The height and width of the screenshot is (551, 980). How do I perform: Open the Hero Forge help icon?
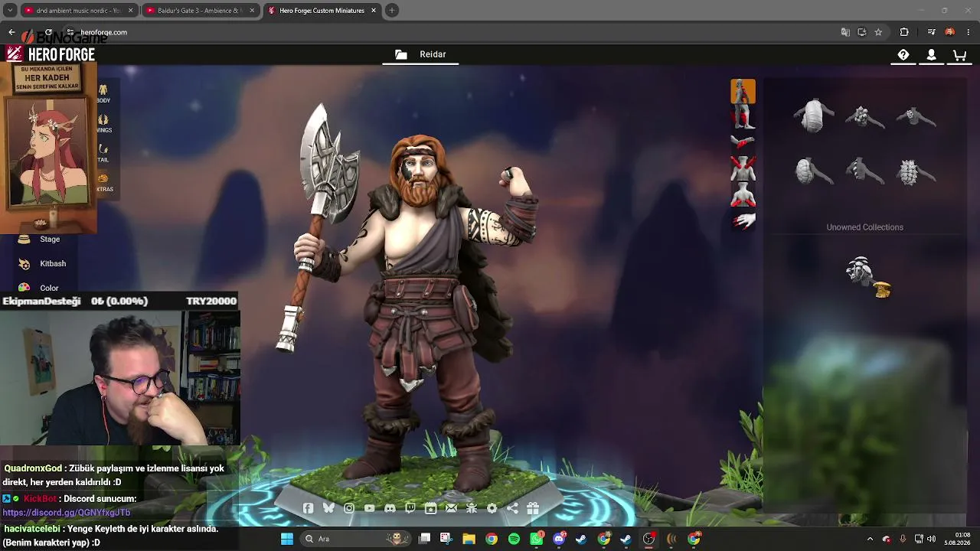[x=903, y=55]
